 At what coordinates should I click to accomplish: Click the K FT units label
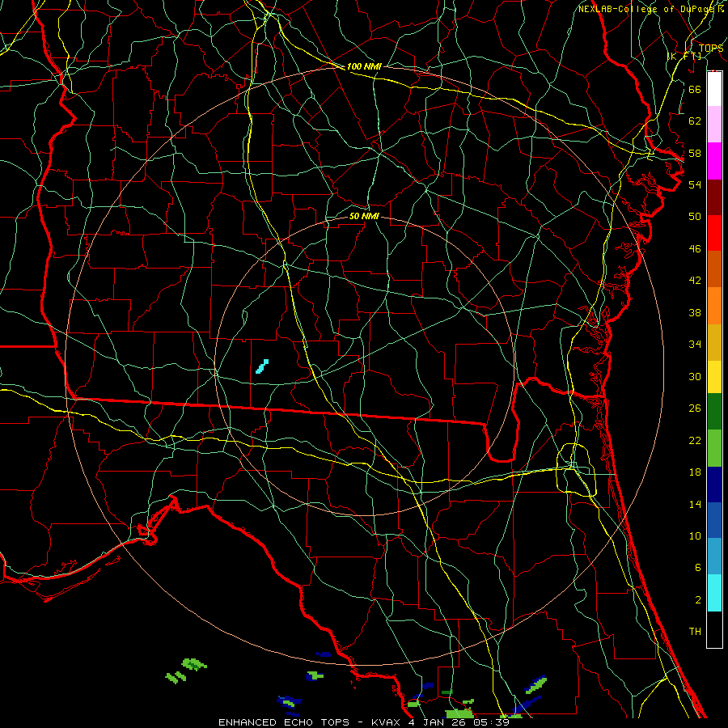point(684,57)
